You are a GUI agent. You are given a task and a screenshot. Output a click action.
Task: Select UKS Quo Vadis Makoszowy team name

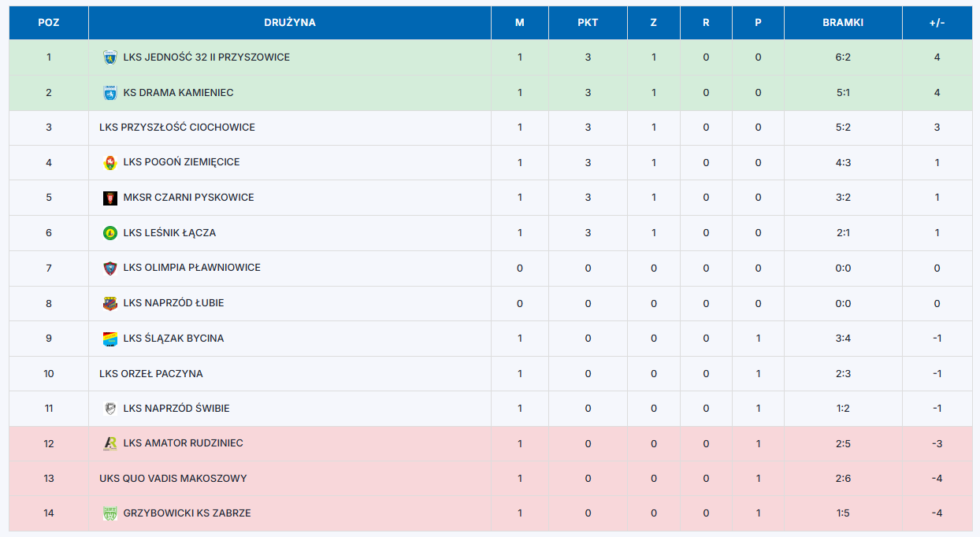pos(173,479)
